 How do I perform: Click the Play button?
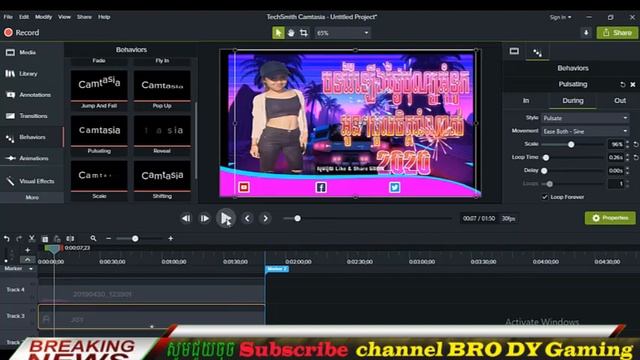(226, 218)
